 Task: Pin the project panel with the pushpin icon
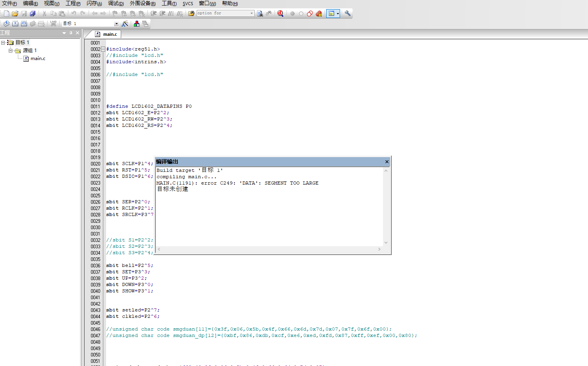[x=71, y=33]
